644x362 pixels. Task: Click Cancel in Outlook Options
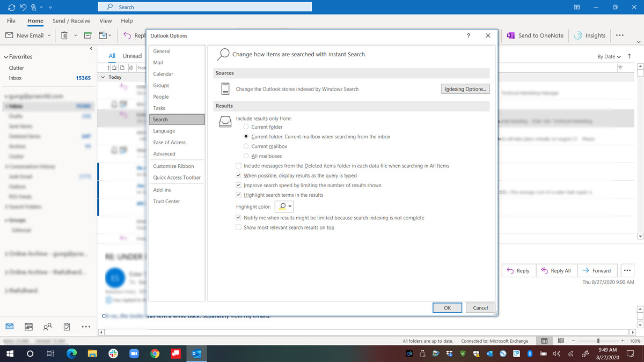(x=480, y=308)
